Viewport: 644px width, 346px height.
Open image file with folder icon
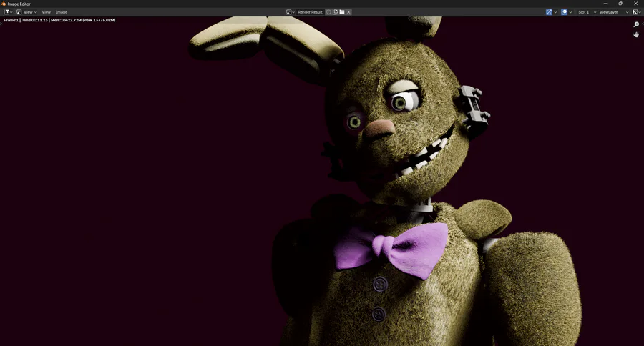pyautogui.click(x=342, y=12)
